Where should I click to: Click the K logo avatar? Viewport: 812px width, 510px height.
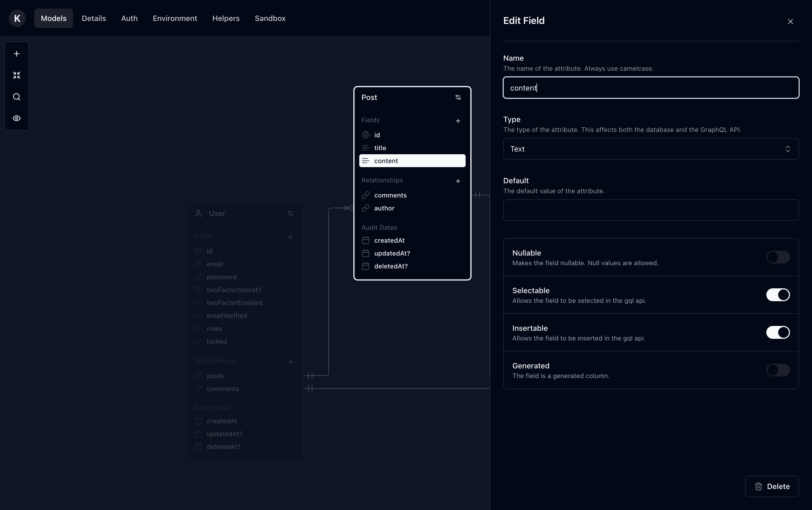tap(17, 18)
